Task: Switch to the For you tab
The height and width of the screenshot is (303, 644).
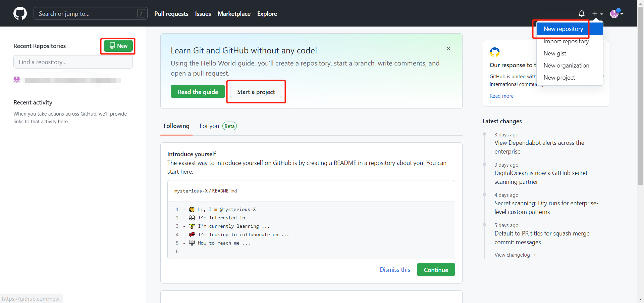Action: click(x=209, y=126)
